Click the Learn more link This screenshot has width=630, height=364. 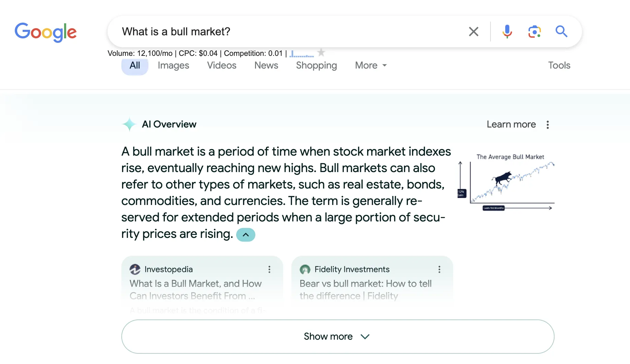click(x=511, y=124)
